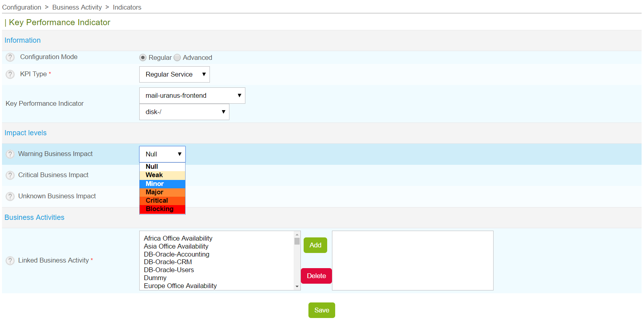Image resolution: width=644 pixels, height=320 pixels.
Task: Pick the red Blocking impact level
Action: click(x=162, y=209)
